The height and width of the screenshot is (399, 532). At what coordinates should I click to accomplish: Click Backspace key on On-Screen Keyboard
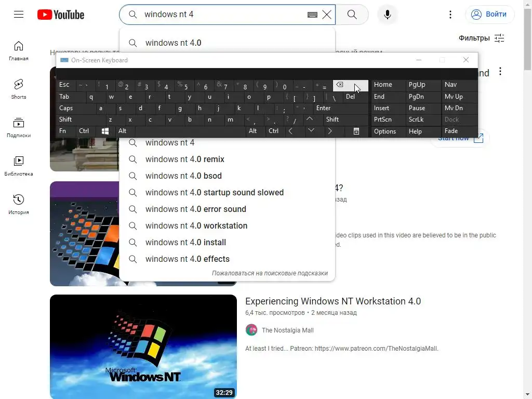point(350,85)
